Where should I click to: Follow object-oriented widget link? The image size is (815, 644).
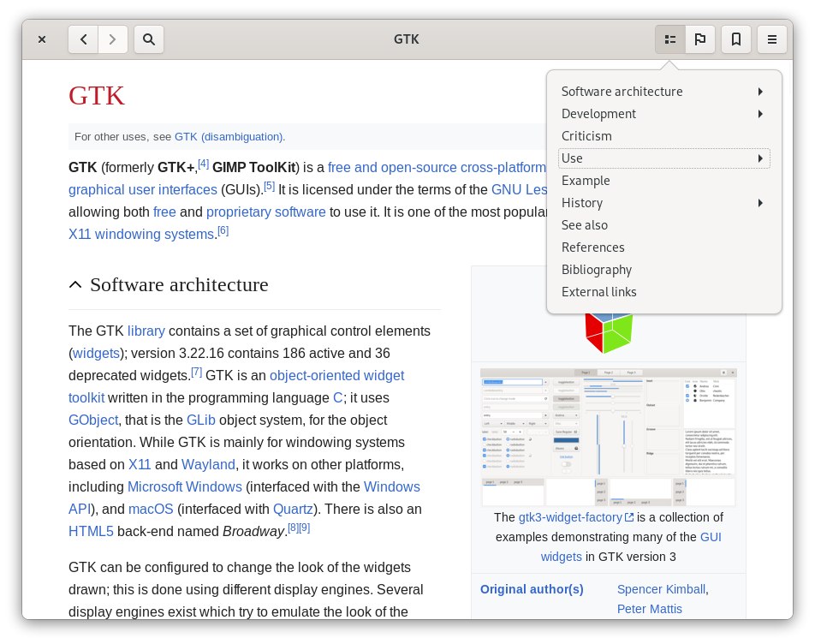pyautogui.click(x=336, y=376)
